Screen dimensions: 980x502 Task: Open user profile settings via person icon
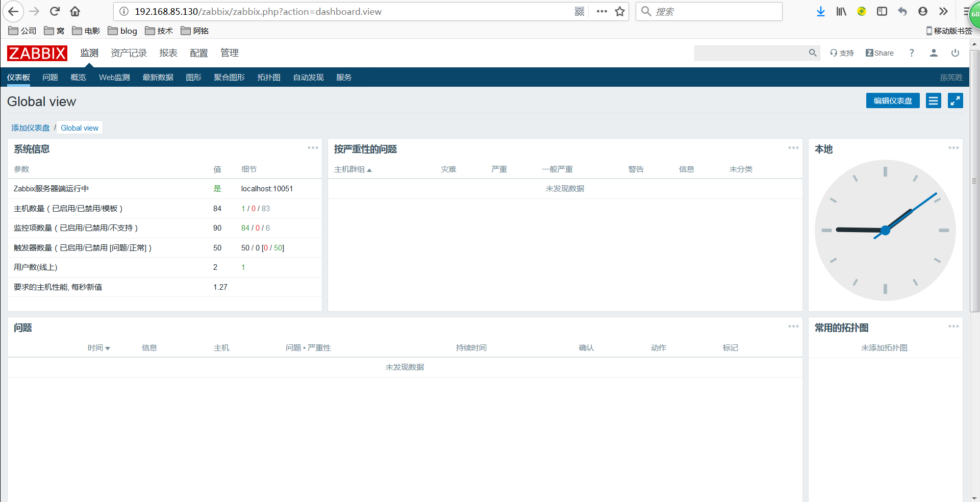[934, 53]
